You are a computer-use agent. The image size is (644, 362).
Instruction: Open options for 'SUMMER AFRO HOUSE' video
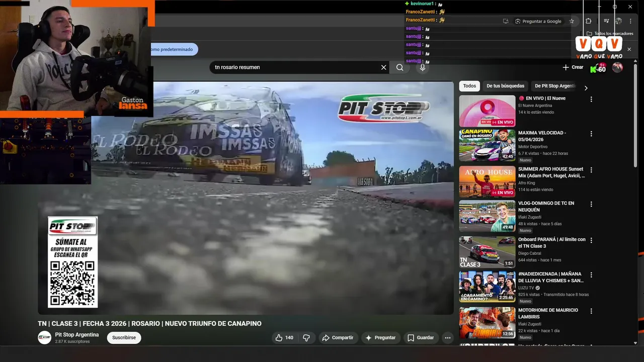[x=591, y=170]
